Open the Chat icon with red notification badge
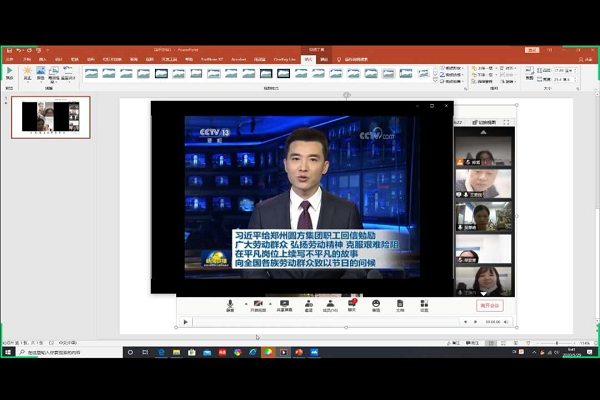Screen dimensions: 600x400 (x=352, y=304)
